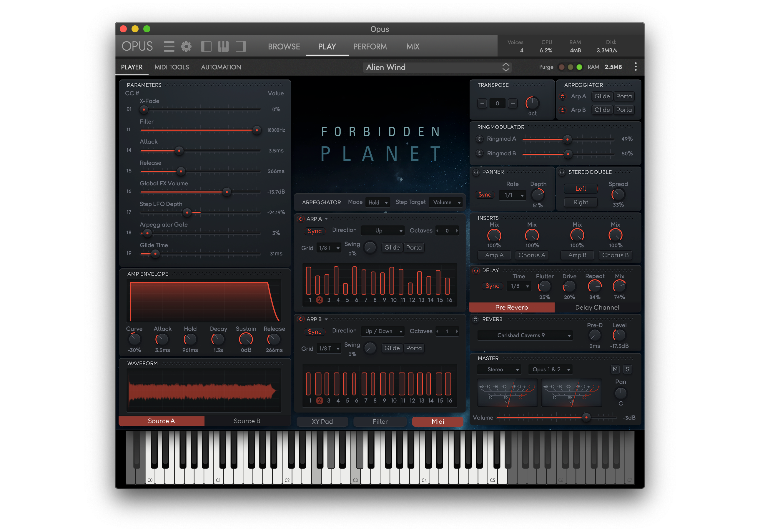The height and width of the screenshot is (532, 760).
Task: Open ARP B Direction Up / Down dropdown
Action: tap(382, 331)
